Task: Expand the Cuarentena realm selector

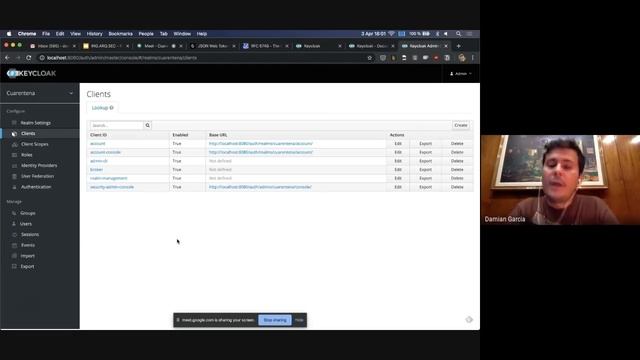Action: point(40,93)
